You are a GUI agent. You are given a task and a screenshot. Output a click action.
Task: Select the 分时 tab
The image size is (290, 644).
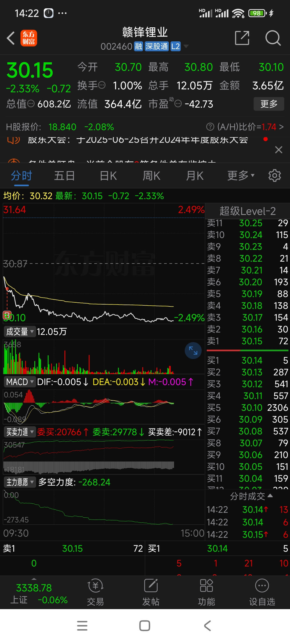pos(21,176)
